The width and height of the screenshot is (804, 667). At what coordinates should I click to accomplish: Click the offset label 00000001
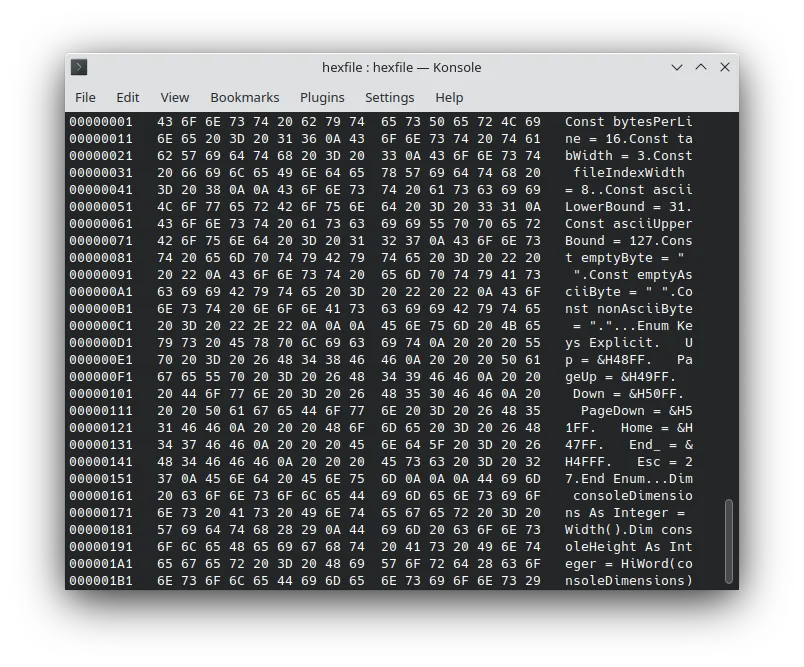(101, 121)
